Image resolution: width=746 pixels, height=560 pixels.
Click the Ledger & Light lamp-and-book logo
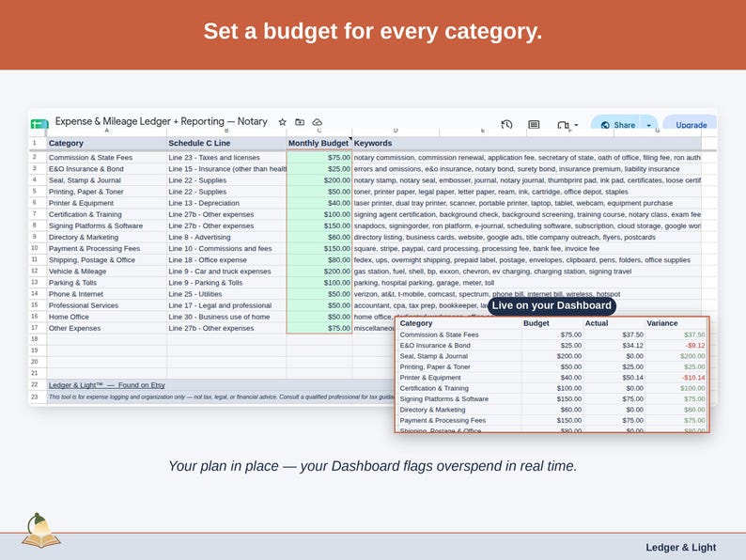(x=40, y=531)
